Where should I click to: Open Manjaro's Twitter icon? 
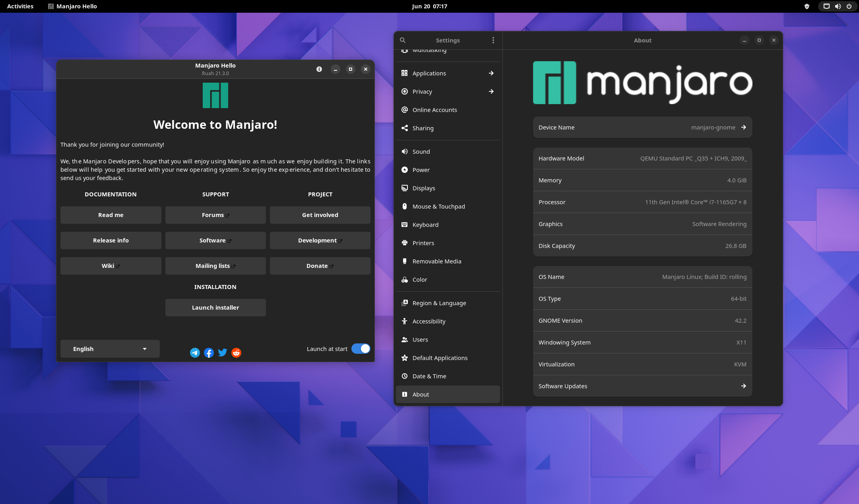coord(222,352)
